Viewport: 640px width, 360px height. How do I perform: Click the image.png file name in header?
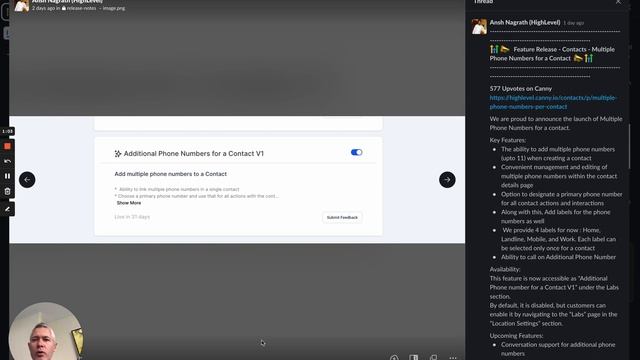click(114, 8)
